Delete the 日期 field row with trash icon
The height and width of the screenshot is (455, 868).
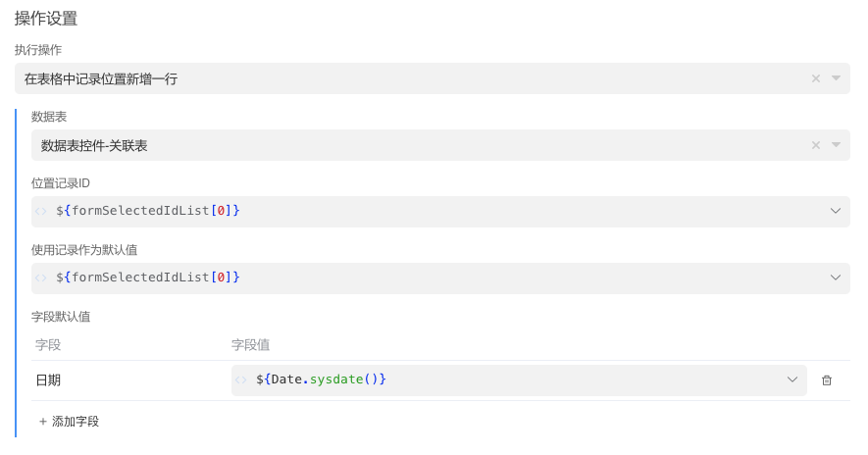point(827,380)
